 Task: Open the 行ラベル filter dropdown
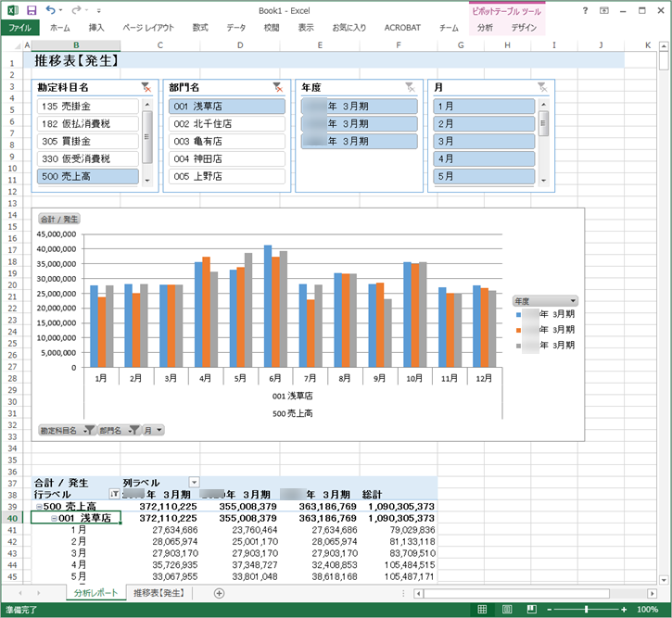pos(114,494)
